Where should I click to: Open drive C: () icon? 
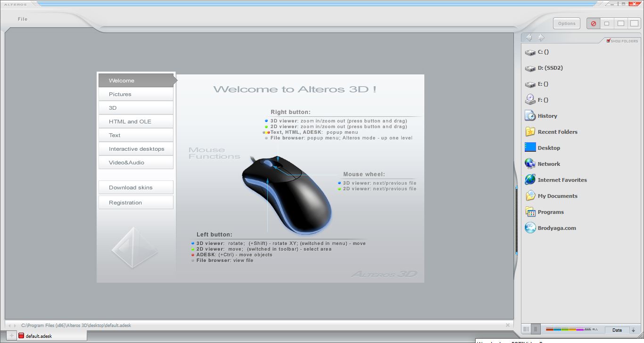coord(530,52)
